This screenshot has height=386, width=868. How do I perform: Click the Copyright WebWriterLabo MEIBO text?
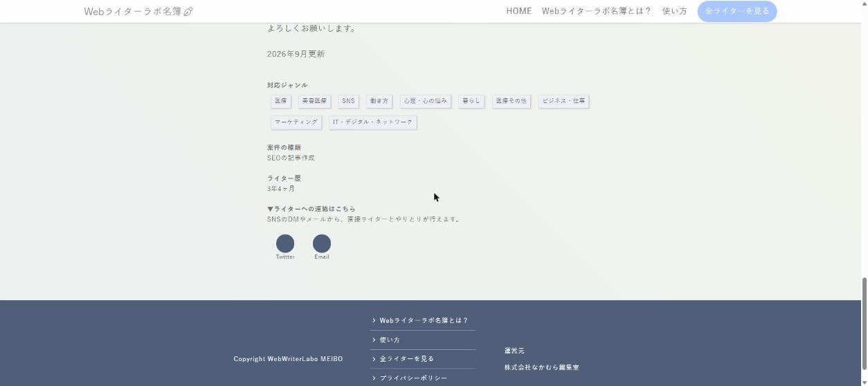pos(288,359)
